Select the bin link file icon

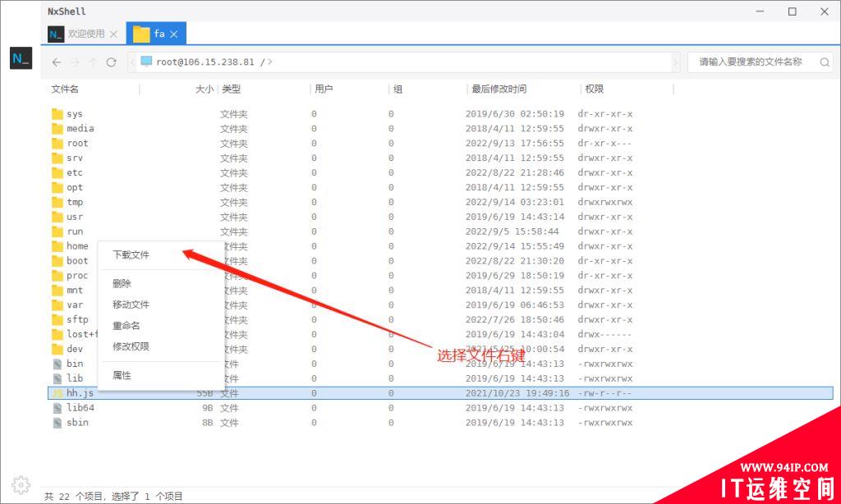tap(57, 364)
